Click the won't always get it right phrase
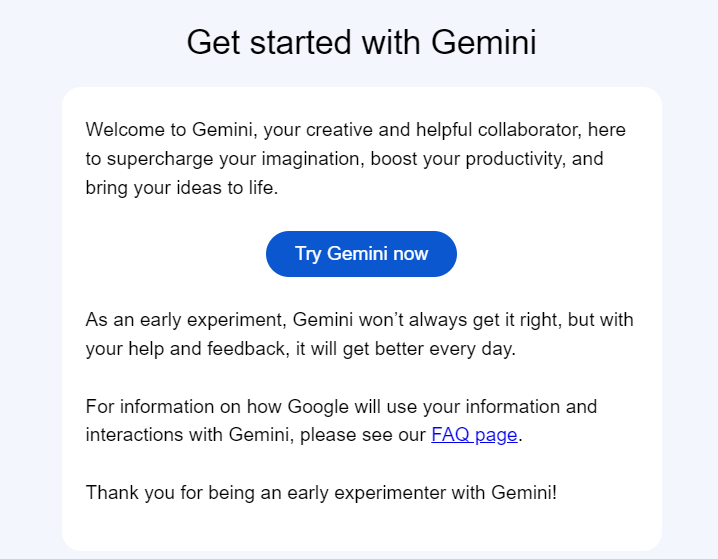The height and width of the screenshot is (559, 718). [x=460, y=320]
